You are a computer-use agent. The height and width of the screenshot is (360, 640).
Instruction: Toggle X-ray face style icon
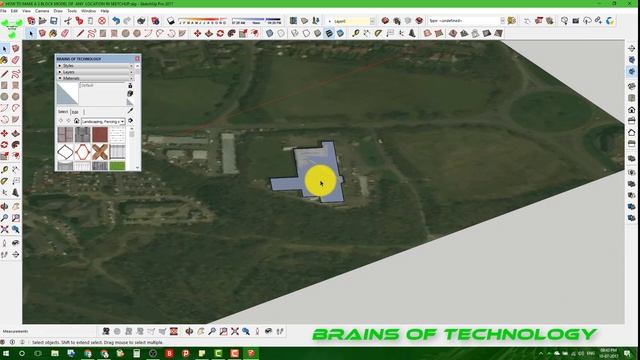tap(269, 33)
